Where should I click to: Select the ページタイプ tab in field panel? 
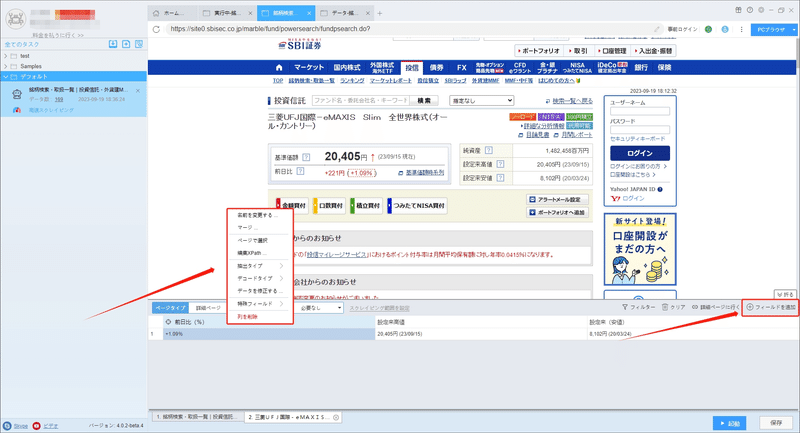coord(170,308)
